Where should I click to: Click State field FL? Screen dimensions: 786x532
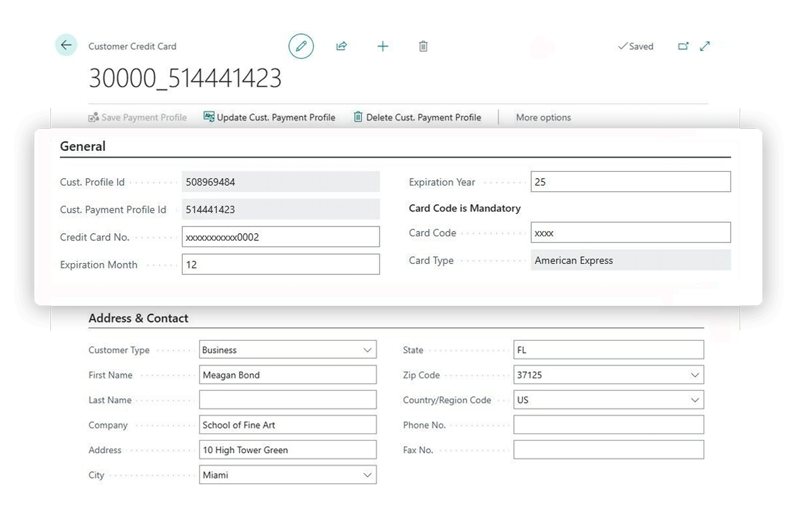[x=608, y=350]
